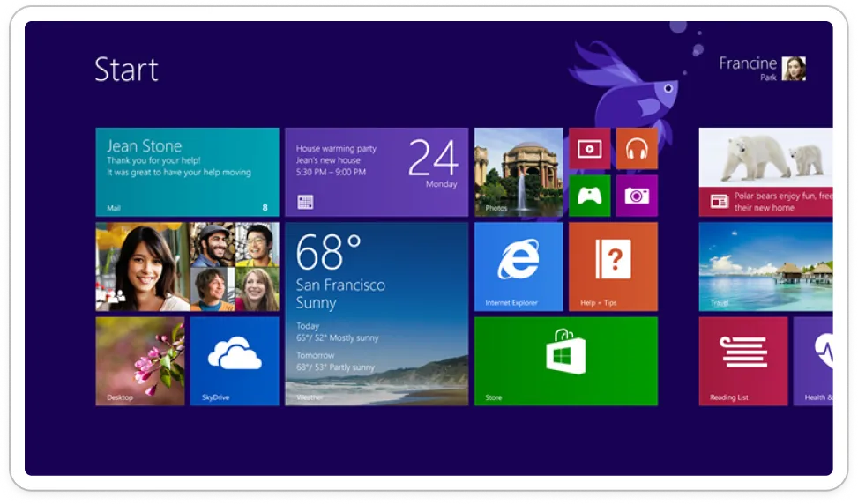The height and width of the screenshot is (504, 858).
Task: Launch the Video app tile
Action: 589,149
